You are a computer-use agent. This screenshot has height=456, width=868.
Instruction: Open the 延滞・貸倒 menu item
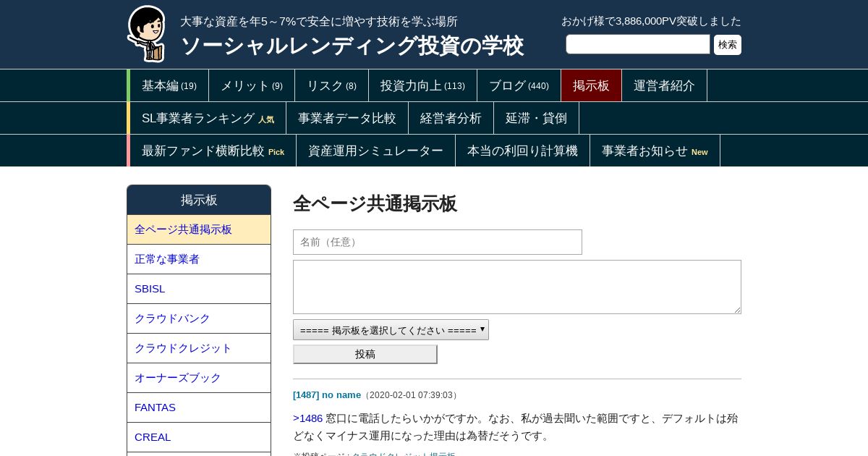pos(536,118)
